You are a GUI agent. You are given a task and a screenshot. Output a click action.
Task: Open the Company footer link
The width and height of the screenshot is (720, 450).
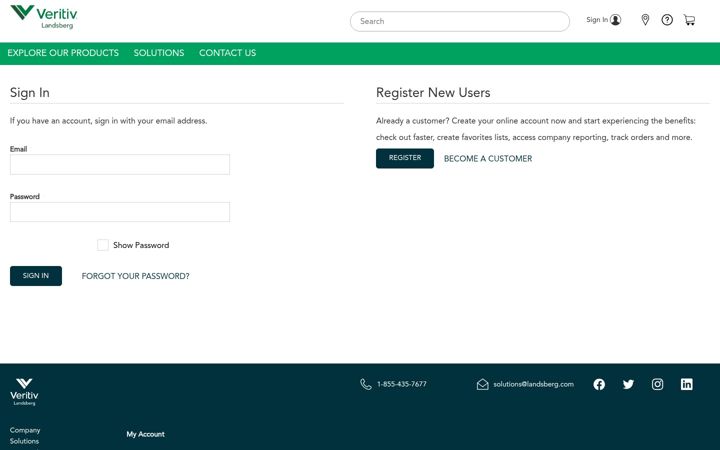25,430
